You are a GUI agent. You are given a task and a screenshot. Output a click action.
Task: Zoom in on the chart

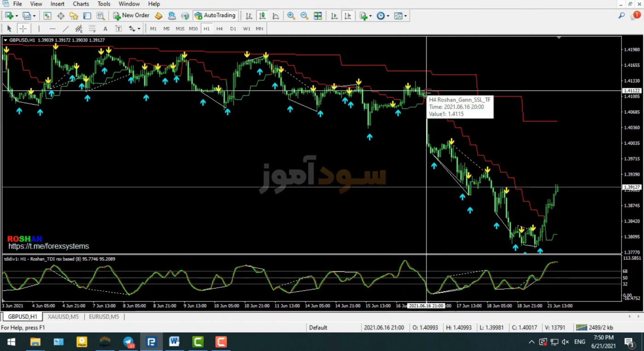[291, 16]
